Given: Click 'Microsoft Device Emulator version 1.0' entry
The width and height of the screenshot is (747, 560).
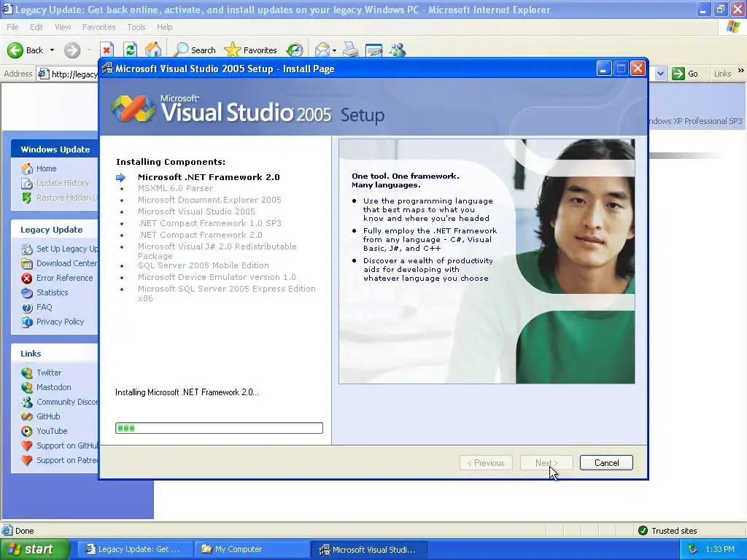Looking at the screenshot, I should pyautogui.click(x=217, y=277).
